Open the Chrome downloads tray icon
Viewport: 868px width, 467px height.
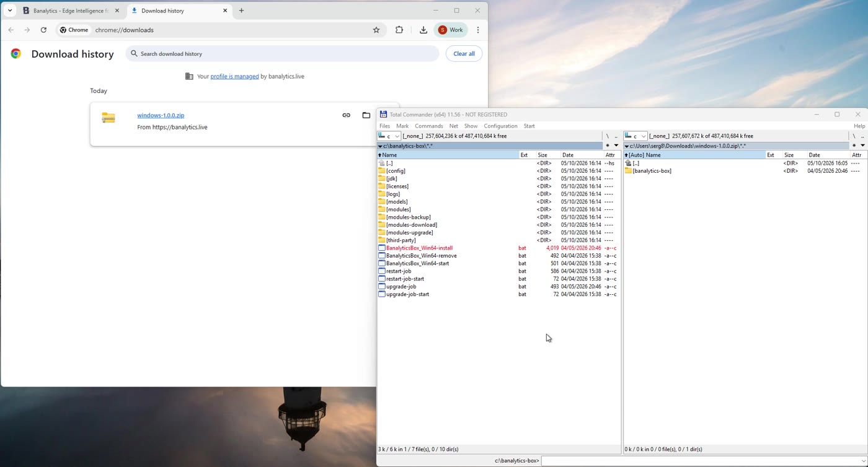pos(423,30)
